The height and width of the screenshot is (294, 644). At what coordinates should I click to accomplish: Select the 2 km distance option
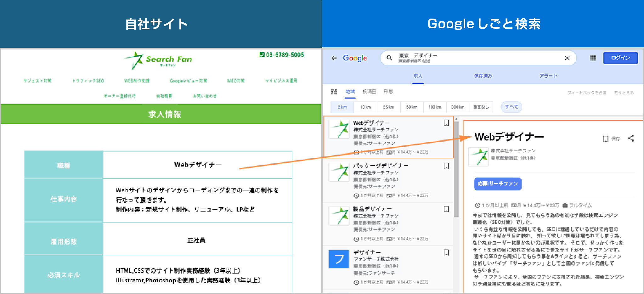(342, 107)
